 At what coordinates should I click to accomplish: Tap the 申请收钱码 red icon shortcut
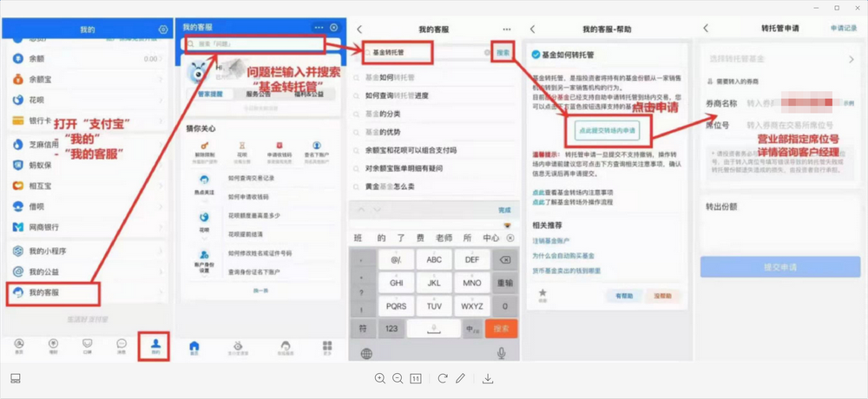(279, 146)
